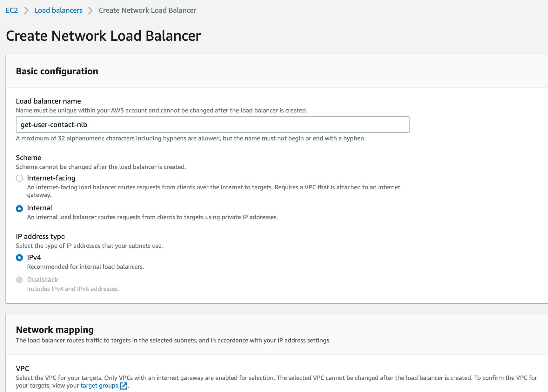Image resolution: width=548 pixels, height=392 pixels.
Task: Click the Scheme section label
Action: (x=29, y=158)
